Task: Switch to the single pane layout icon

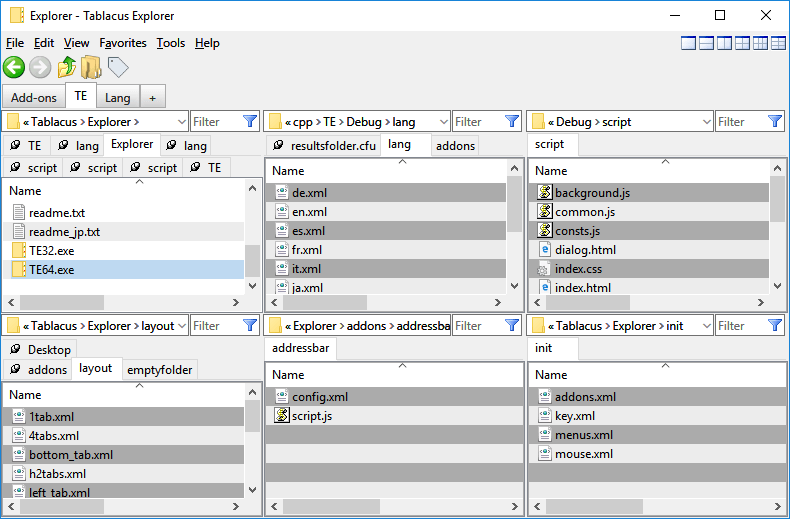Action: (688, 43)
